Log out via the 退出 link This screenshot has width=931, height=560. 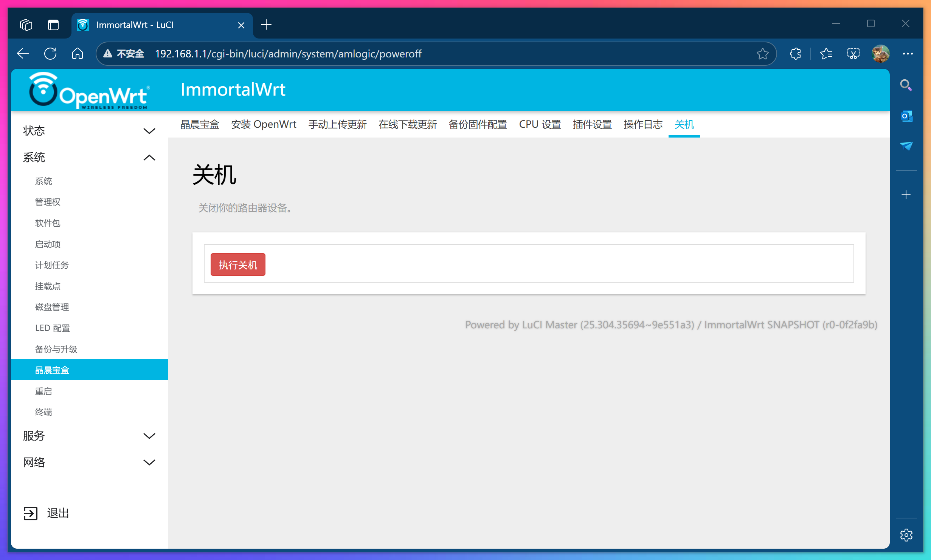57,513
